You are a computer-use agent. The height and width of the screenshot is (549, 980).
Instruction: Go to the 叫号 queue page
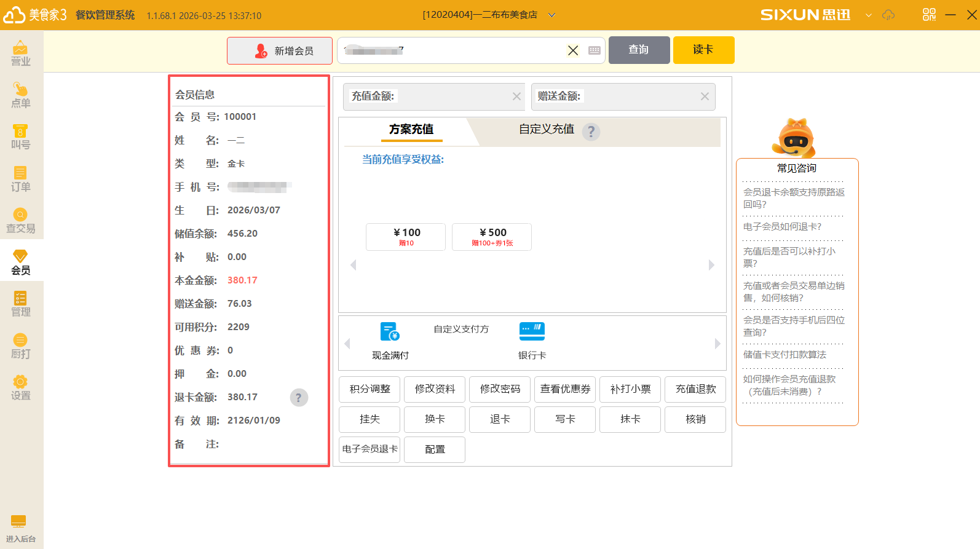point(21,137)
